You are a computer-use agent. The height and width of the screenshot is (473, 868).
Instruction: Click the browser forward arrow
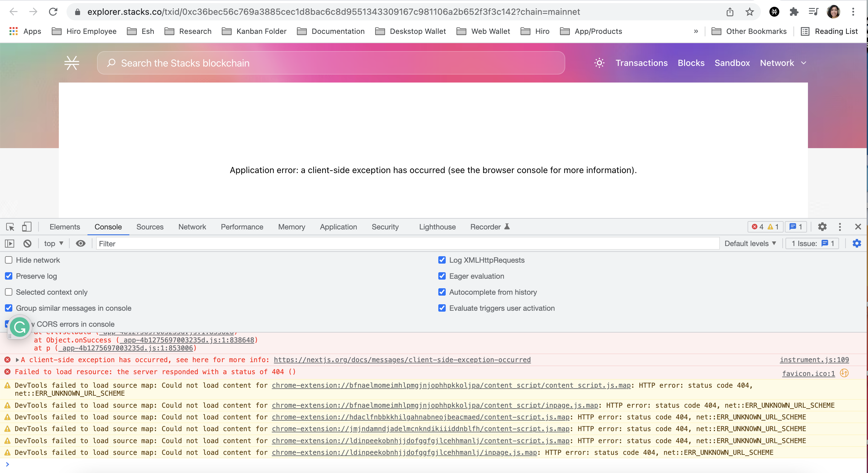click(33, 12)
